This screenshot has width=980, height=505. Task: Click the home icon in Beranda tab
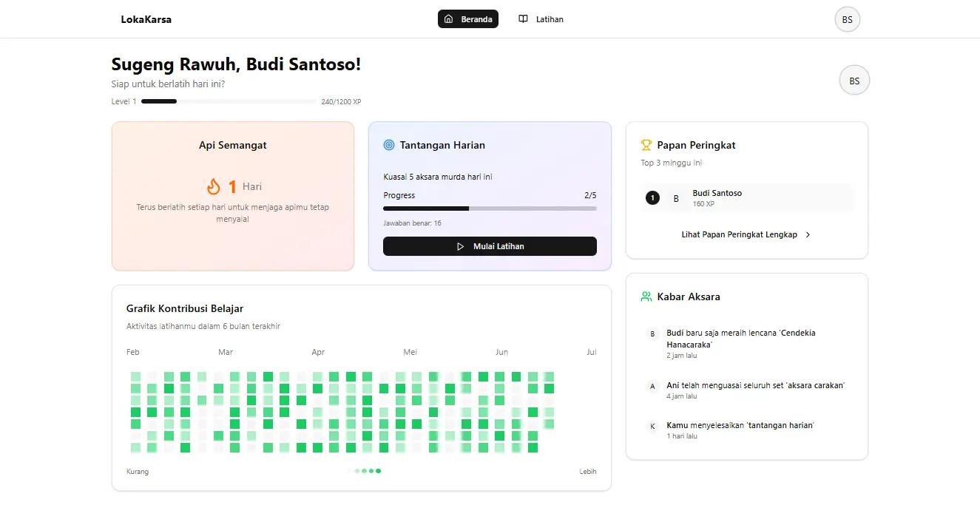point(448,19)
